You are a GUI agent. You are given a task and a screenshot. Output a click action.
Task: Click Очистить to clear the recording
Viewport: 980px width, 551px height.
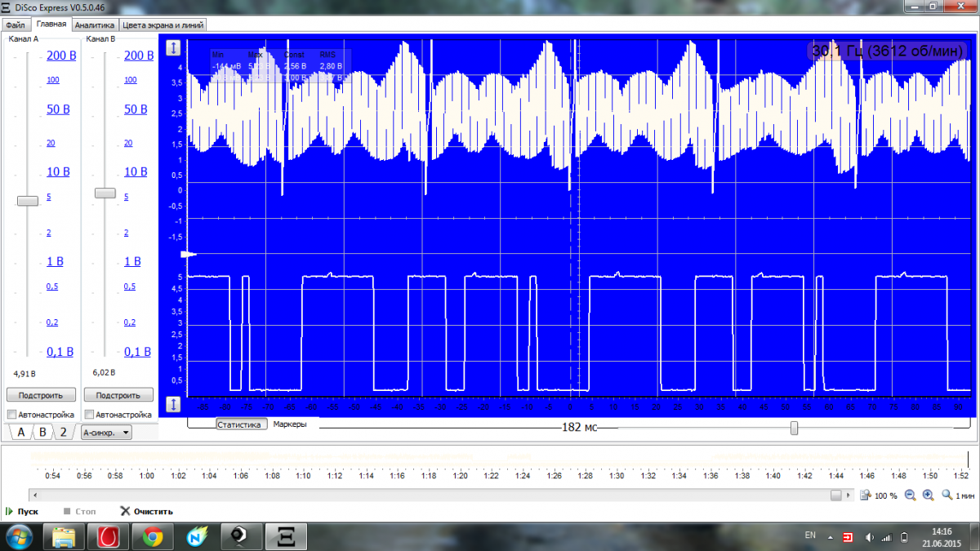147,512
